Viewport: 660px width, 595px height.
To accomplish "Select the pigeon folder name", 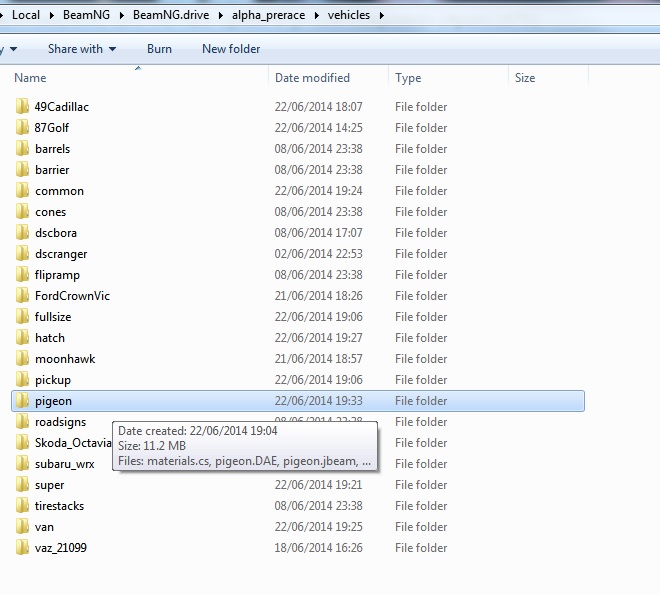I will (53, 401).
